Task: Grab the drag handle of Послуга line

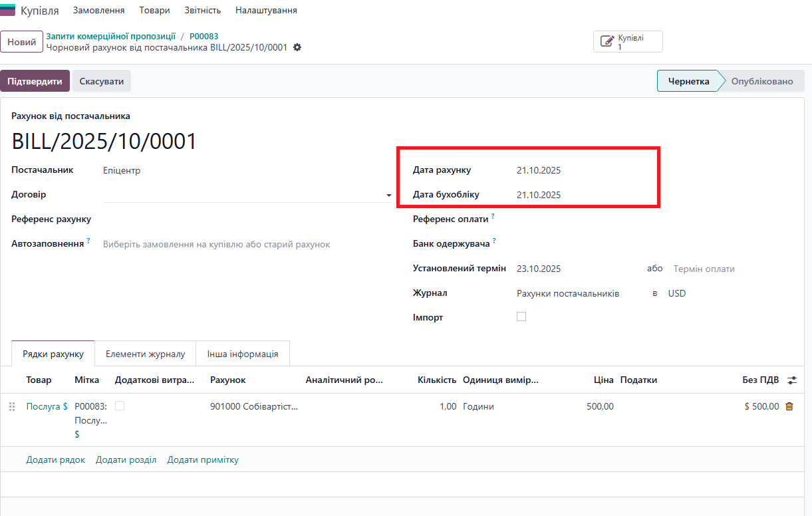Action: 11,406
